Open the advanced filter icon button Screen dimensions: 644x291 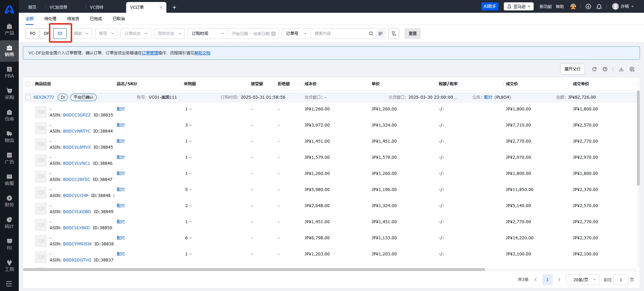394,34
